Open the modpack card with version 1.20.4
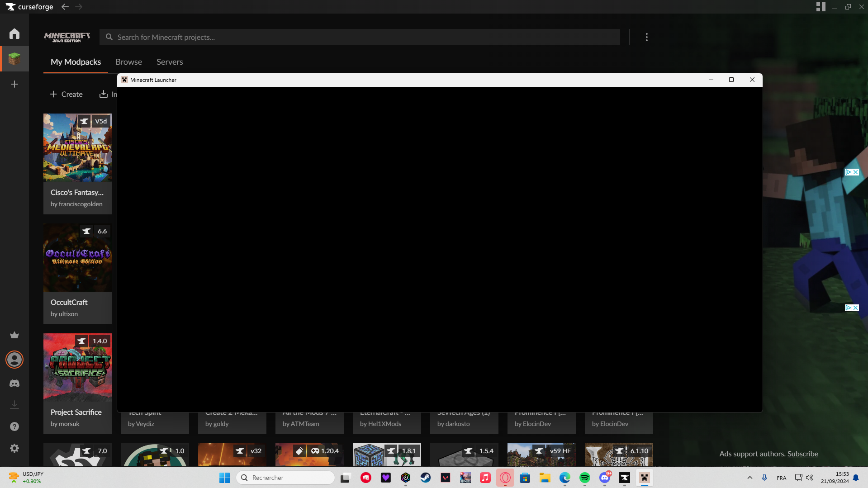This screenshot has height=488, width=868. click(309, 455)
